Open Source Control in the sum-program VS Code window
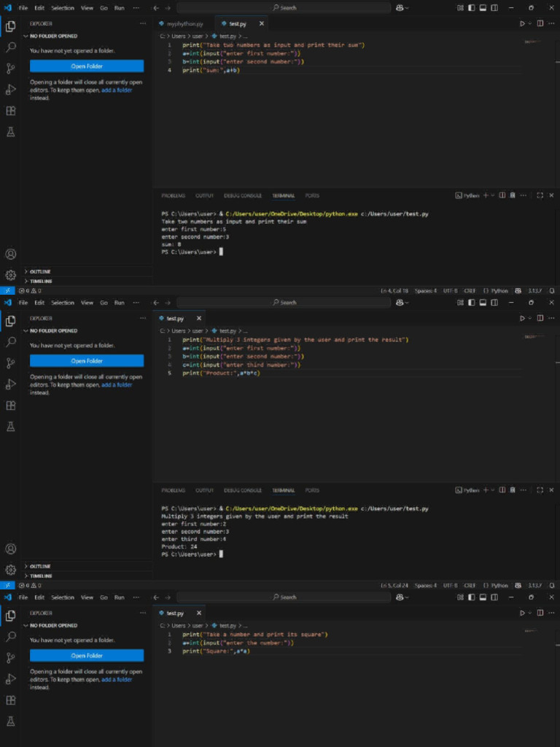The height and width of the screenshot is (747, 560). [10, 69]
